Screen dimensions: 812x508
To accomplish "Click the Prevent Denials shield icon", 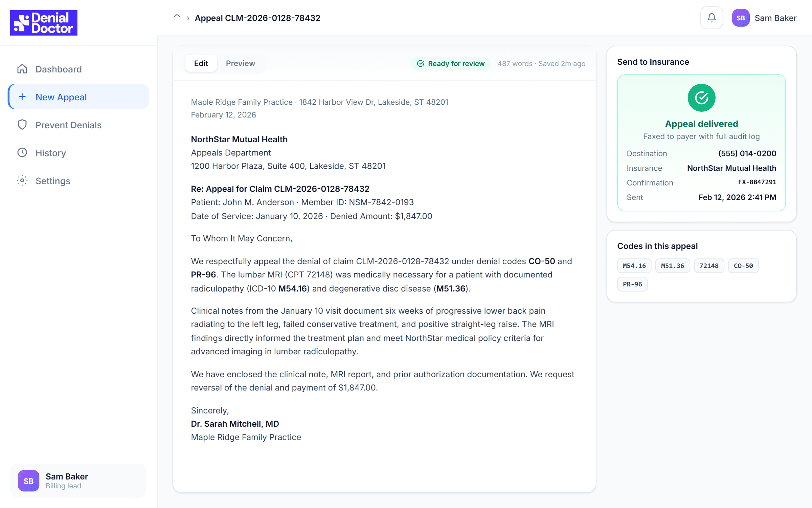I will pos(22,125).
